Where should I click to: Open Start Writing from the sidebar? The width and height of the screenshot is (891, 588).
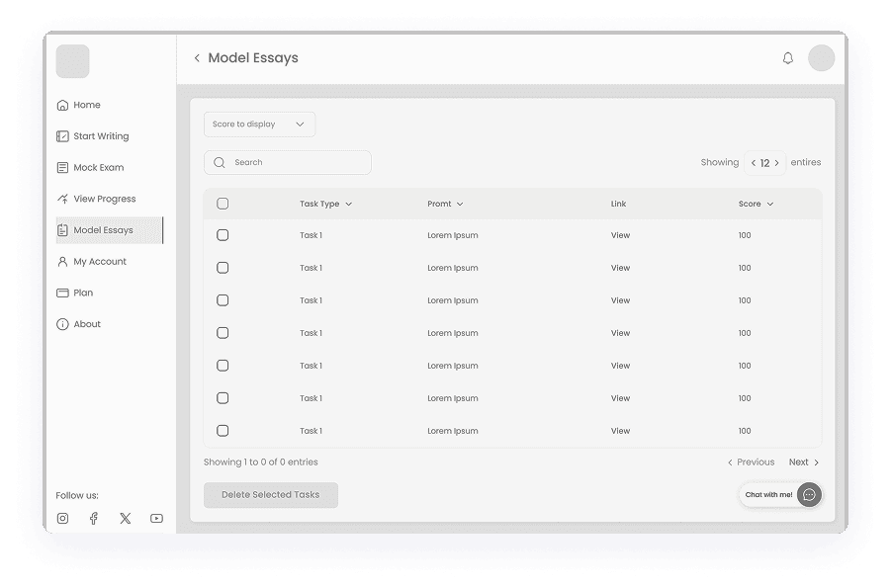coord(99,136)
